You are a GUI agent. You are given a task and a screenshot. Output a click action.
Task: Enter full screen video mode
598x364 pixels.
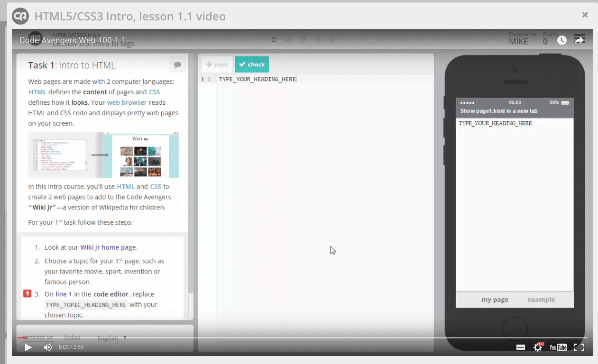click(x=579, y=347)
